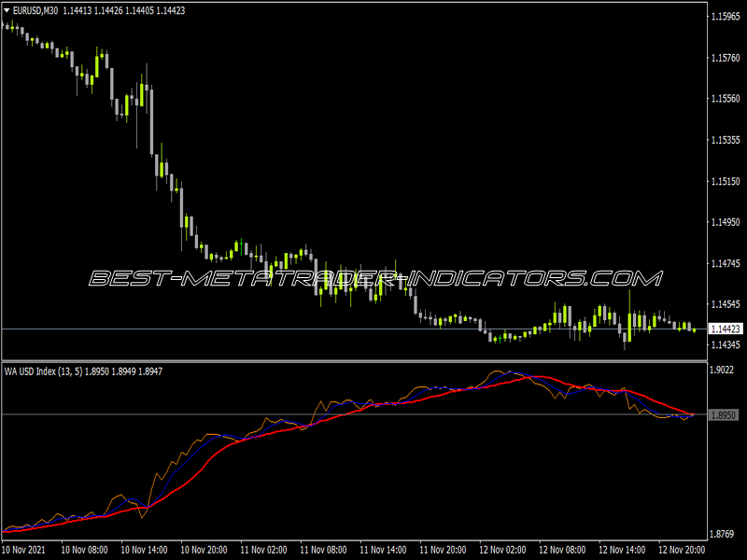
Task: Select the time axis label 10 Nov 14:00
Action: tap(144, 550)
